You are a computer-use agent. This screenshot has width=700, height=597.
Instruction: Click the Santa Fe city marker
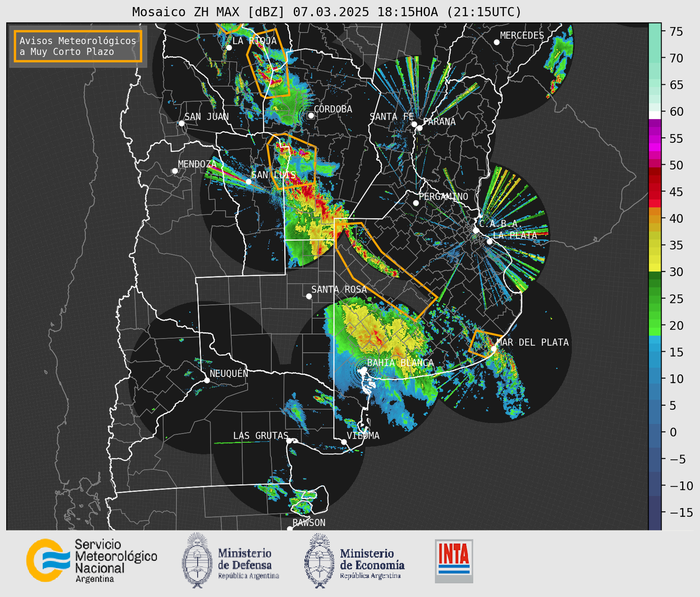tap(414, 124)
